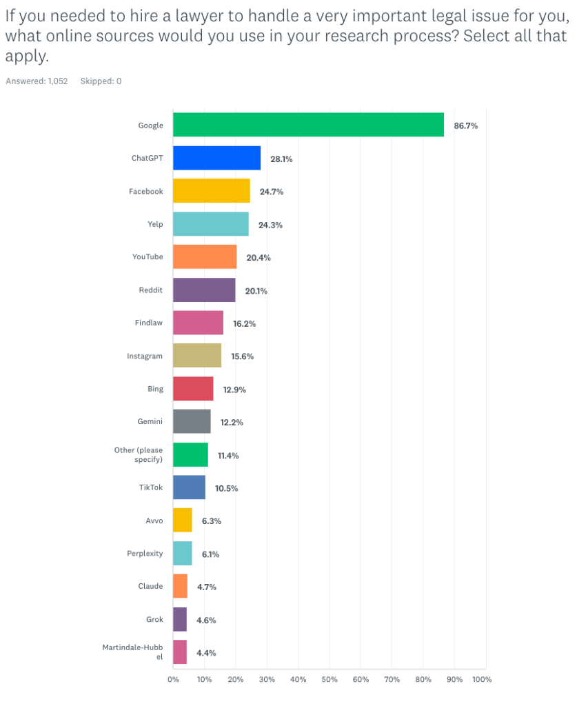This screenshot has width=588, height=706.
Task: Click the pink Findlaw bar
Action: (x=198, y=323)
